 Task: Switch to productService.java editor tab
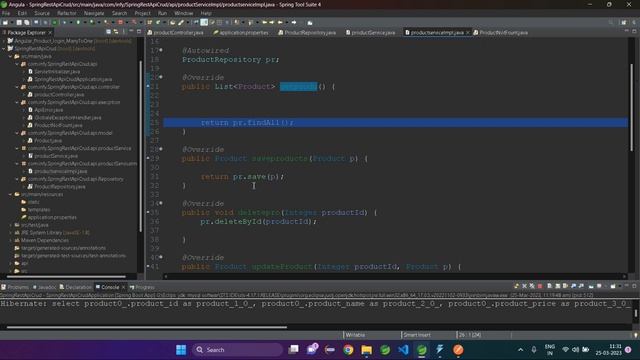pyautogui.click(x=370, y=32)
